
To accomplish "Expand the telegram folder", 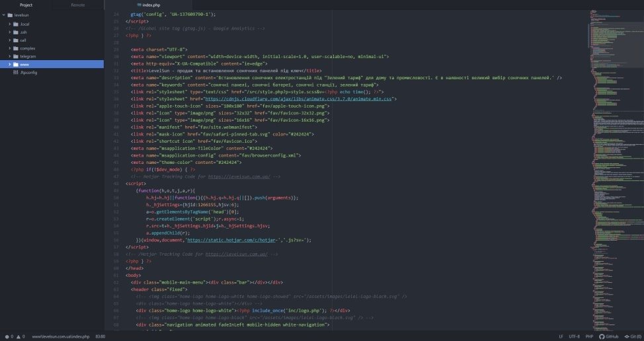I will pos(10,56).
